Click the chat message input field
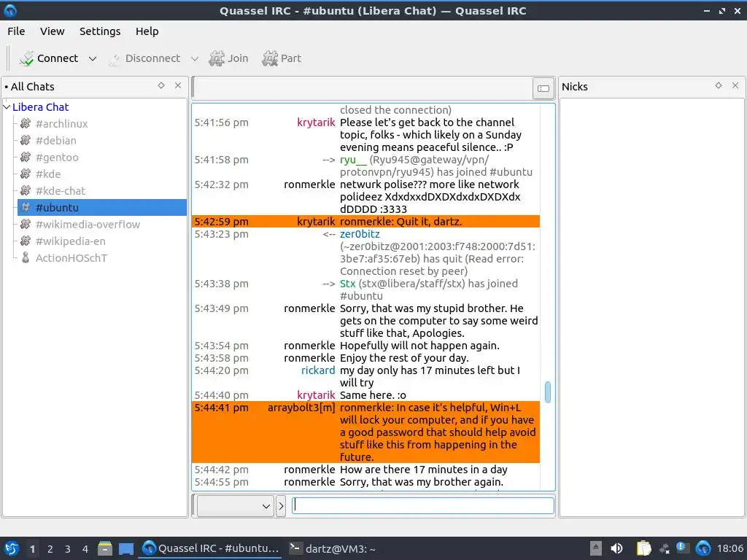This screenshot has height=560, width=747. (x=423, y=505)
